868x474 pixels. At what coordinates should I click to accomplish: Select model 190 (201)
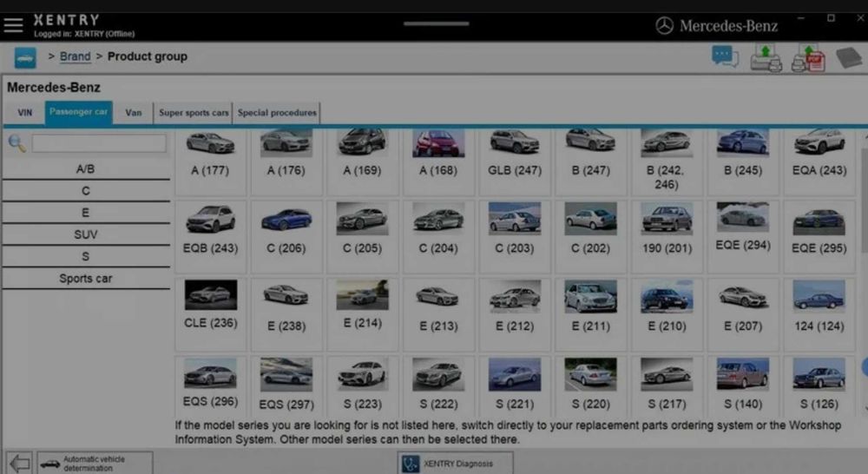[x=667, y=236]
